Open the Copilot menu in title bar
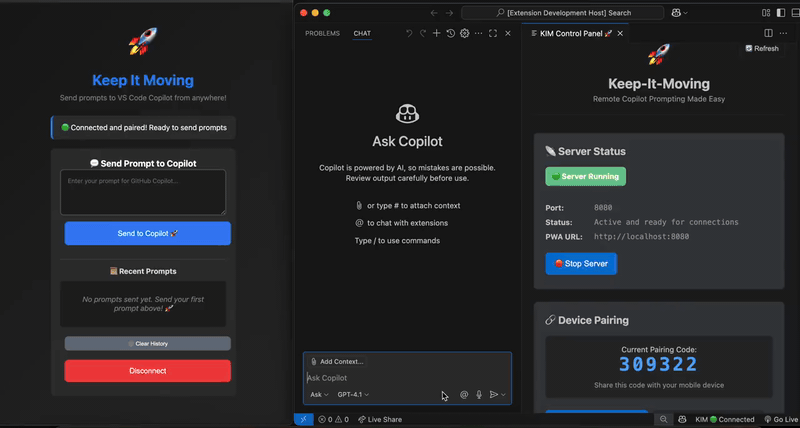 680,13
